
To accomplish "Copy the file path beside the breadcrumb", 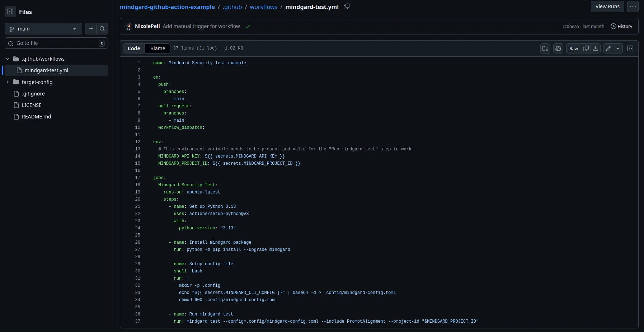I will point(346,6).
